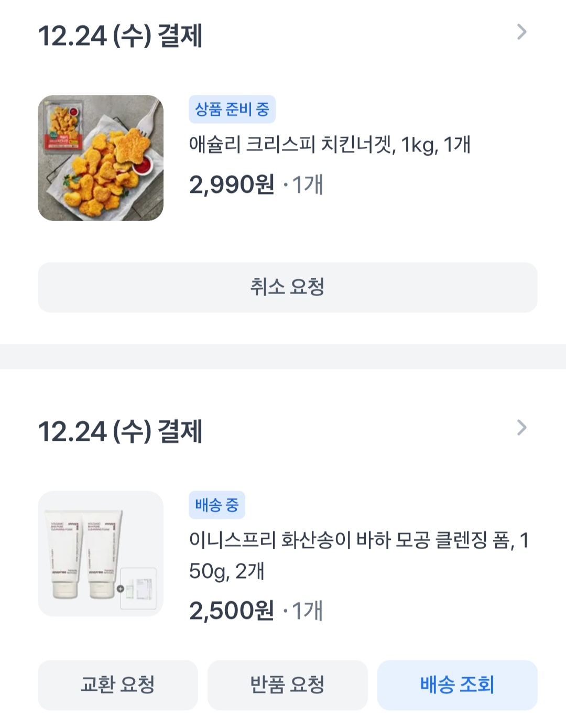Click the 2,990원 price text
Image resolution: width=566 pixels, height=728 pixels.
[232, 184]
